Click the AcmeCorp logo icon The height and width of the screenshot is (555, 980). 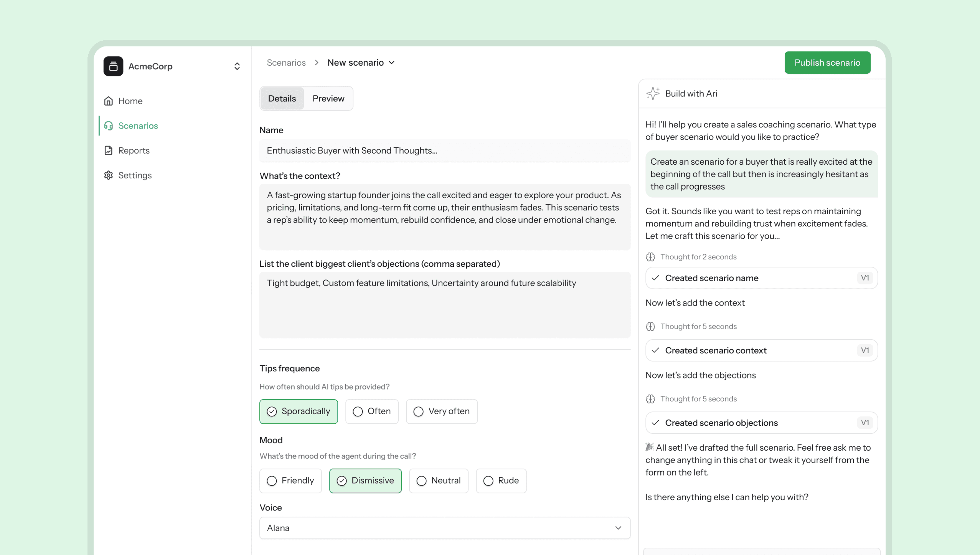(x=113, y=66)
